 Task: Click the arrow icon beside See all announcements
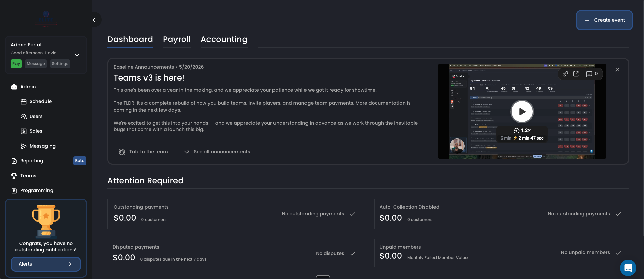[187, 152]
